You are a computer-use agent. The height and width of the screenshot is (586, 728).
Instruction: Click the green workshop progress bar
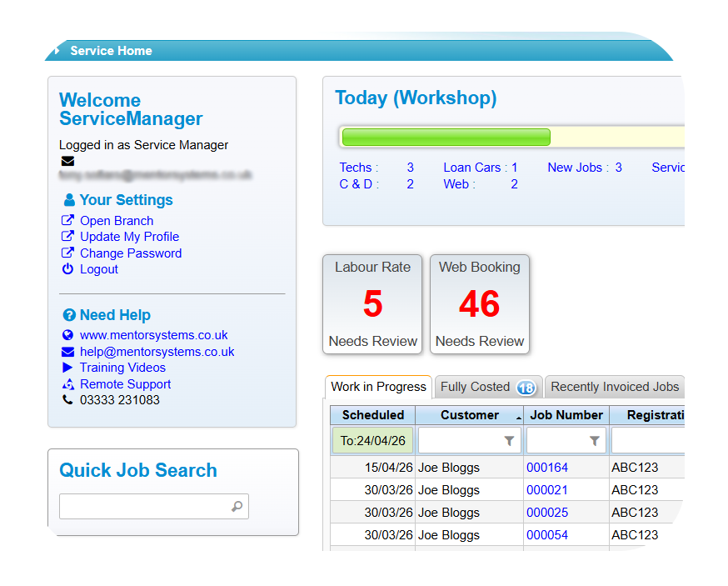446,138
